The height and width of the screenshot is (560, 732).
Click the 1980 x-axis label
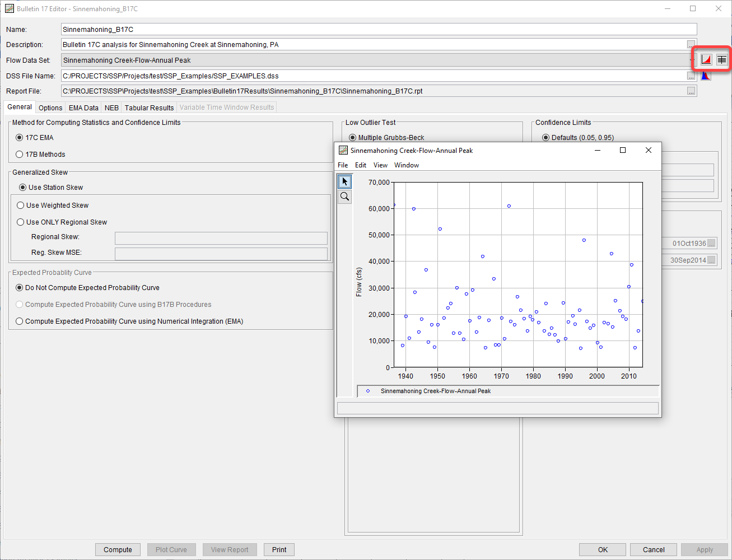(x=533, y=376)
